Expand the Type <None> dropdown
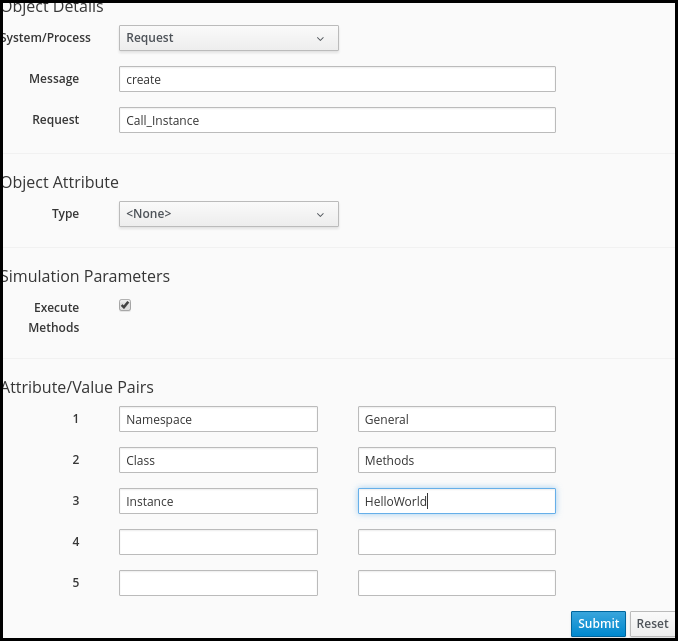The image size is (678, 641). [x=229, y=214]
